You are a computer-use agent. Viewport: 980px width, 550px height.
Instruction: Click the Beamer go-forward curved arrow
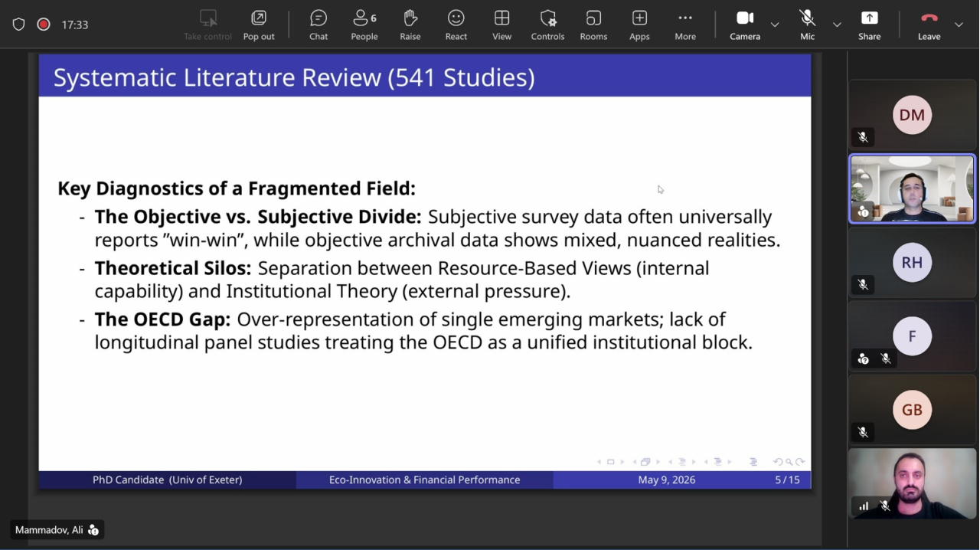pyautogui.click(x=800, y=462)
